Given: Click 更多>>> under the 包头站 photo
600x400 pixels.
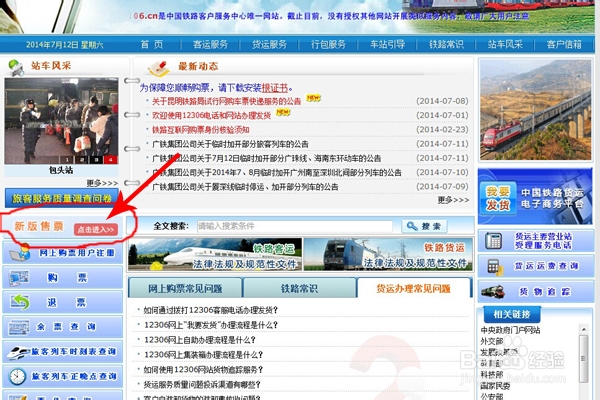Looking at the screenshot, I should (102, 183).
